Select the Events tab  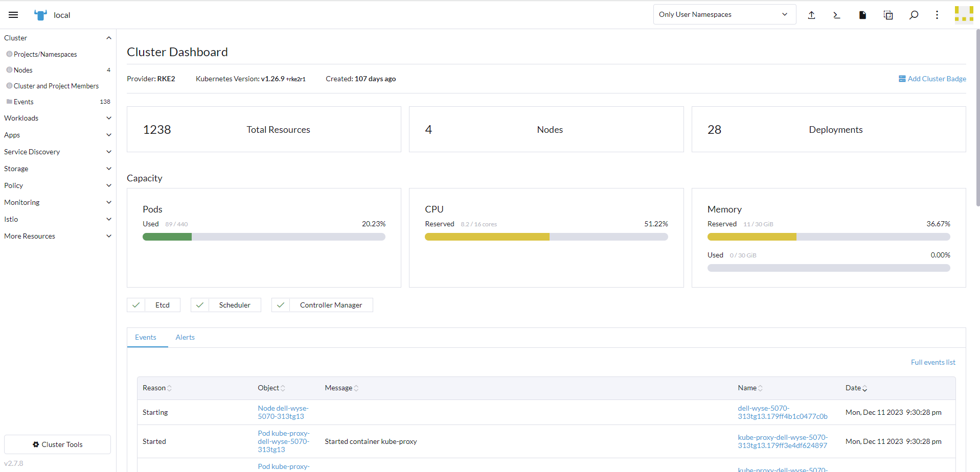pos(146,337)
